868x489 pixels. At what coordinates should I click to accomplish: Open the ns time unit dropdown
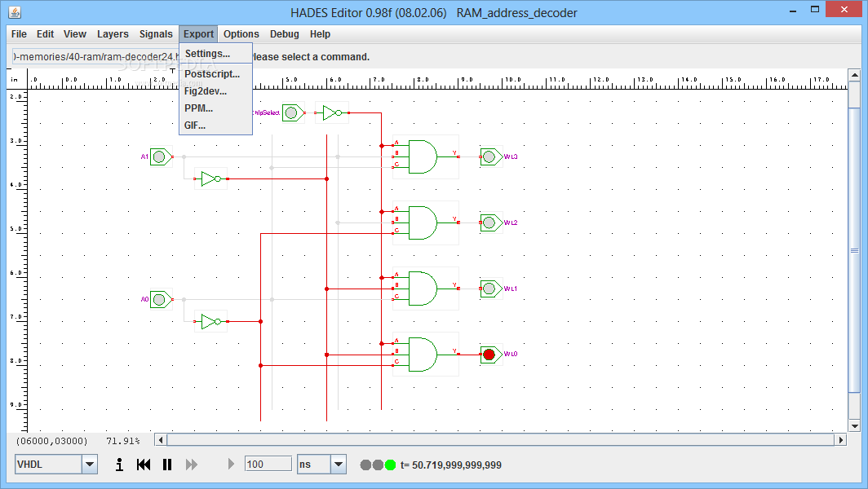point(339,464)
